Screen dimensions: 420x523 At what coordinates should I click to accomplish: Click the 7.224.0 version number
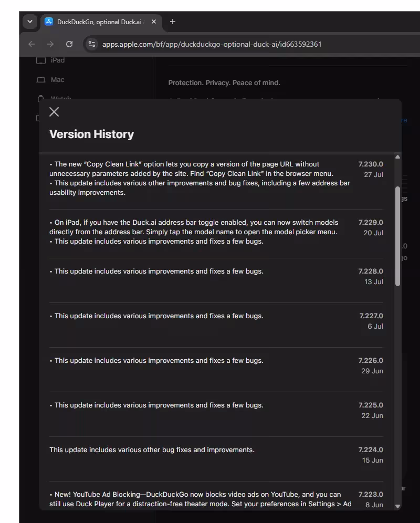[371, 450]
